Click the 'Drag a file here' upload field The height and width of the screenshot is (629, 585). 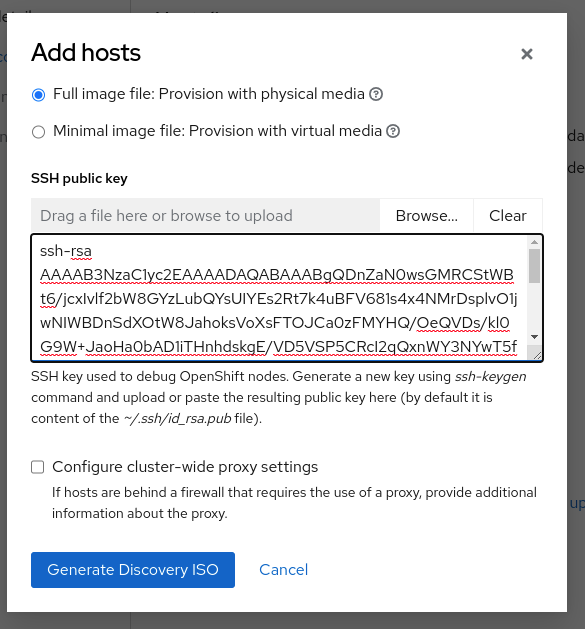(205, 215)
